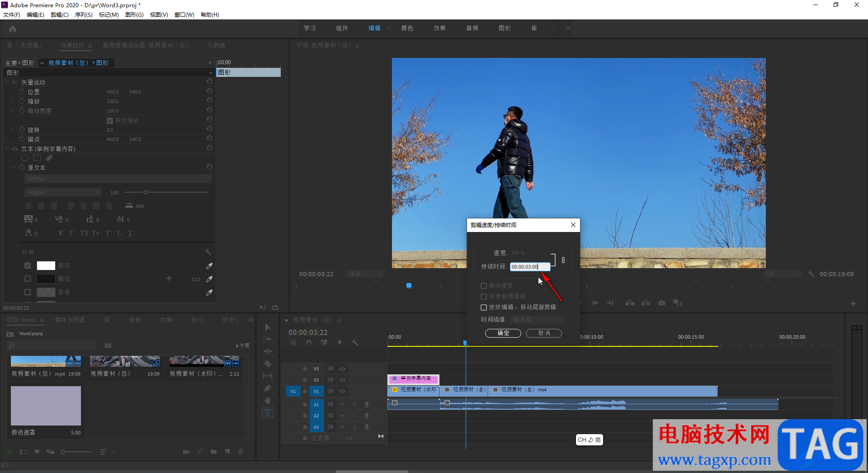Pick stroke color with eyedropper
The height and width of the screenshot is (473, 868).
point(209,279)
